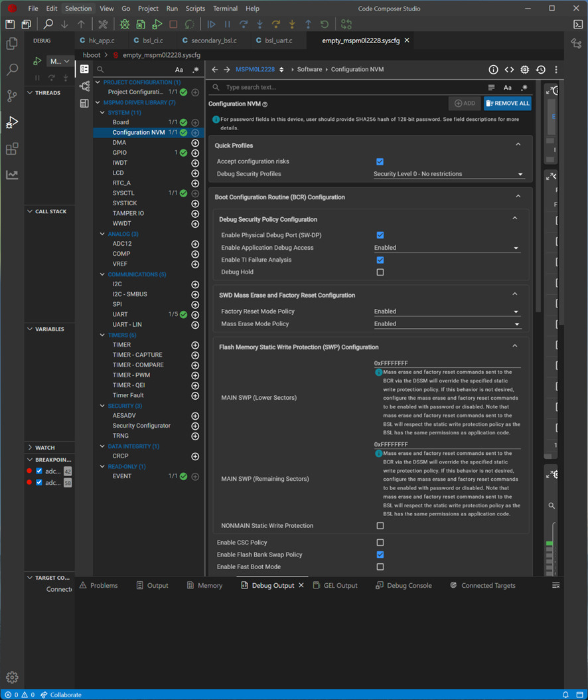Open Debug Security Profiles dropdown

(x=449, y=174)
